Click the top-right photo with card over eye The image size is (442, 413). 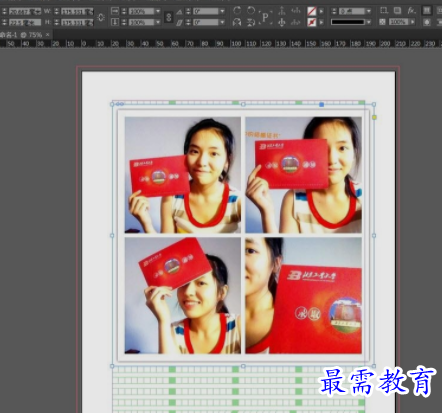(x=303, y=175)
